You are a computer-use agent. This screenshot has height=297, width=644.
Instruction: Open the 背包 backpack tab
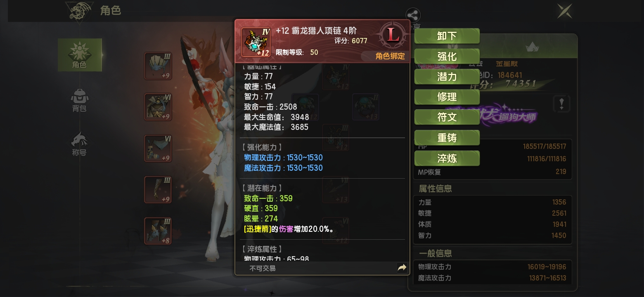[79, 99]
